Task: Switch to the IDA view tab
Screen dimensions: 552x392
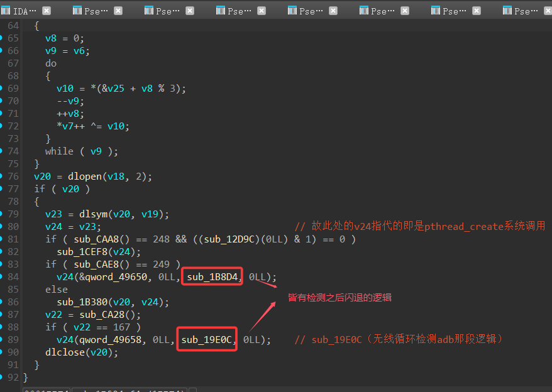Action: click(25, 11)
